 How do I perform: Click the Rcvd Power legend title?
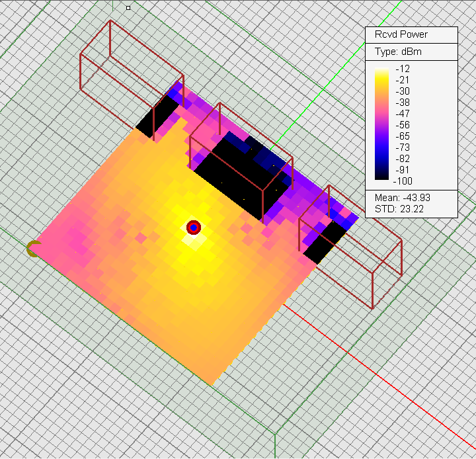coord(401,34)
